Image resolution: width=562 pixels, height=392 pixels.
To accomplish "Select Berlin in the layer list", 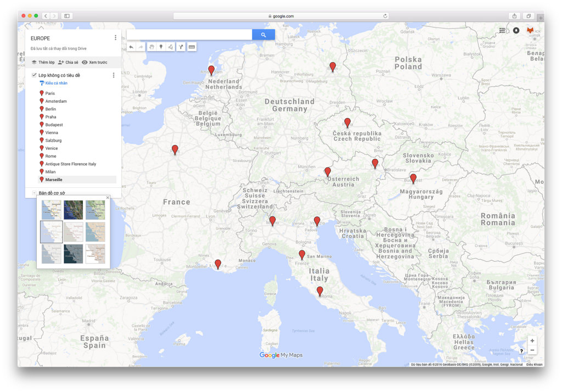I will pos(50,109).
